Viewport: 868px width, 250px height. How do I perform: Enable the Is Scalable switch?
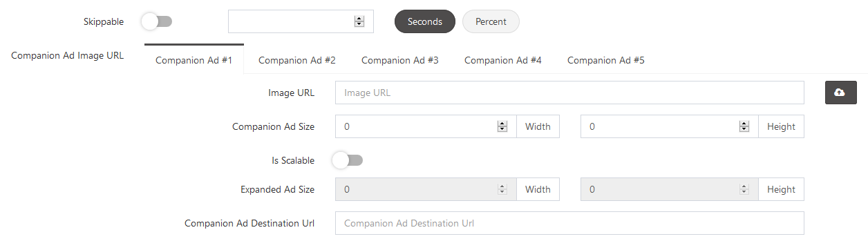[x=347, y=160]
